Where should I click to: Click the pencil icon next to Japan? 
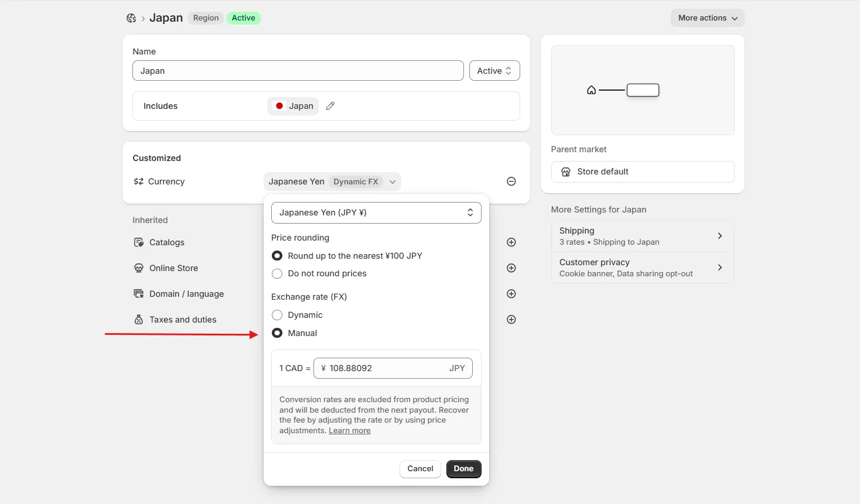(330, 106)
